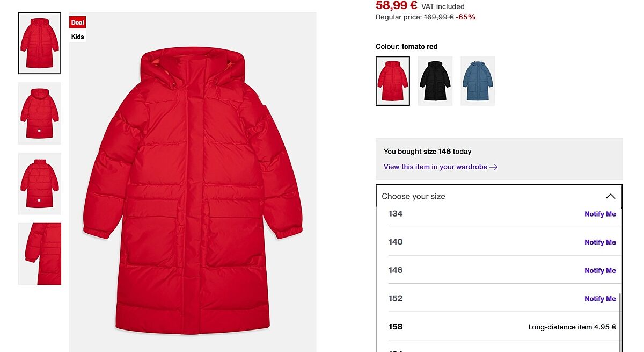The width and height of the screenshot is (644, 352).
Task: Click Notify Me for size 140
Action: 600,242
